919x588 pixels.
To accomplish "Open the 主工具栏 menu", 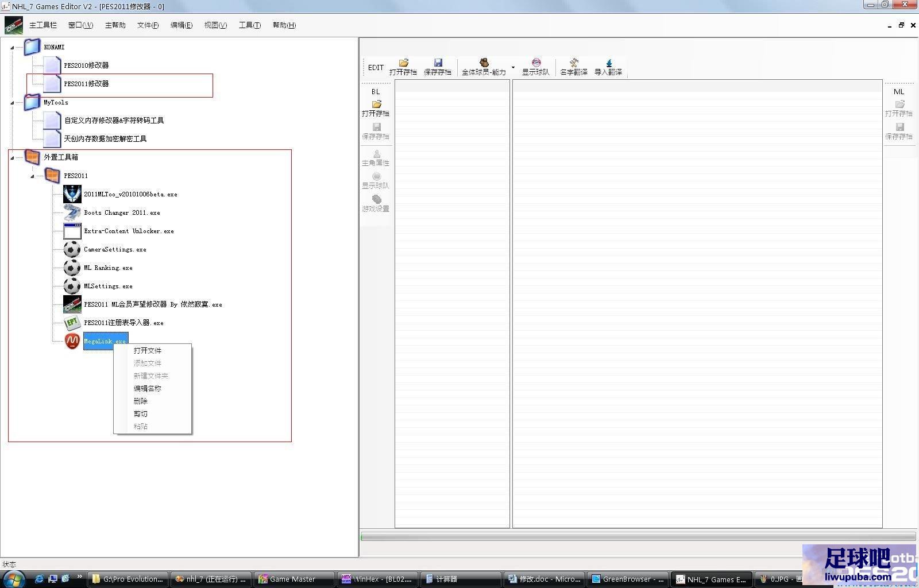I will click(x=43, y=25).
